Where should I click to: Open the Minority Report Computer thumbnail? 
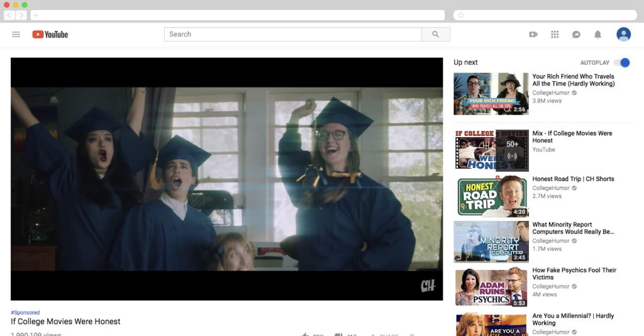(x=491, y=242)
